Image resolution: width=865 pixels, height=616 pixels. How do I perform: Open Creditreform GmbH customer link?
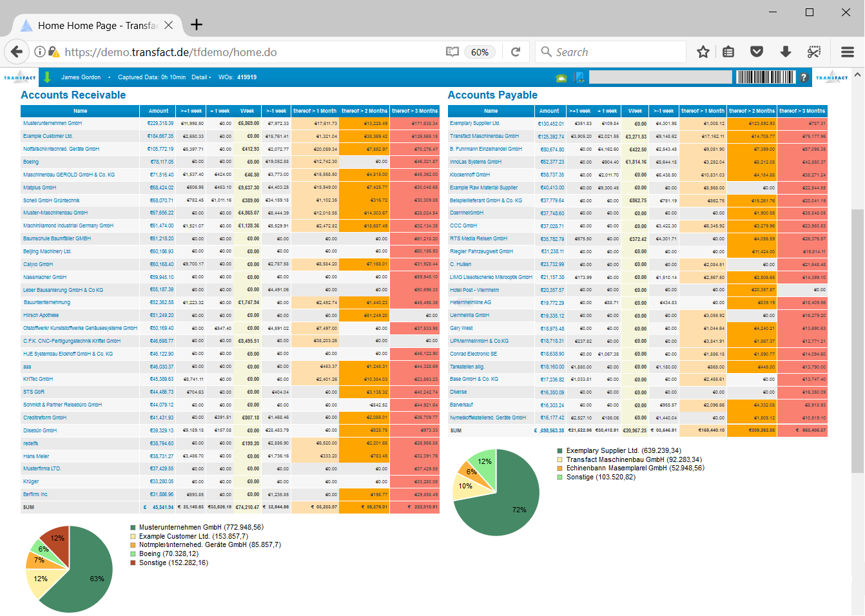(44, 418)
